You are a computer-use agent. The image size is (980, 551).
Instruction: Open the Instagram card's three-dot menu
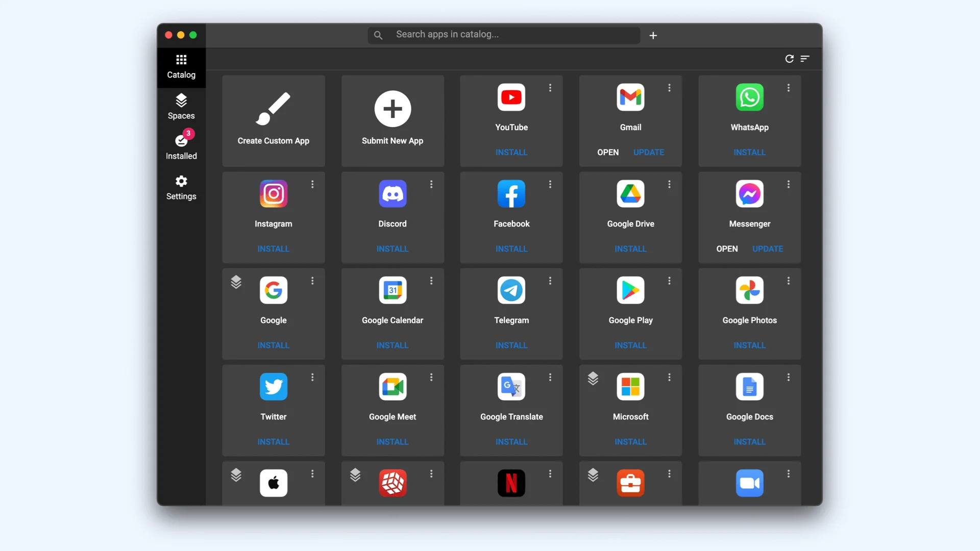point(312,184)
